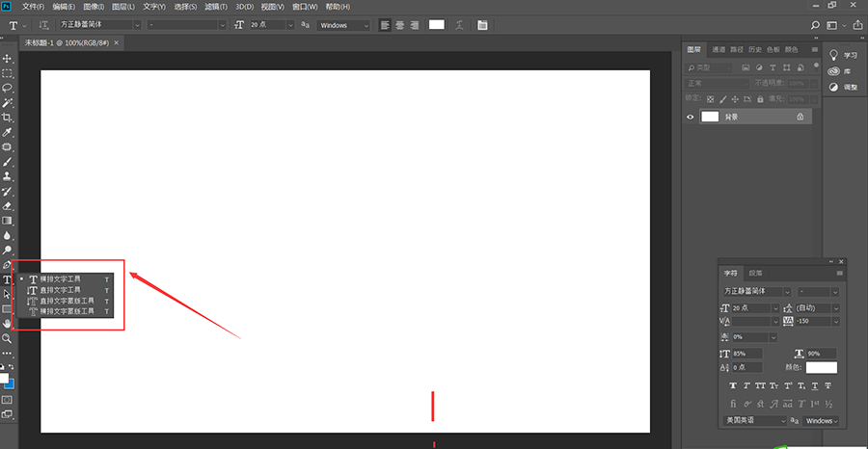Viewport: 868px width, 449px height.
Task: Toggle faux italic in Character panel
Action: coord(746,385)
